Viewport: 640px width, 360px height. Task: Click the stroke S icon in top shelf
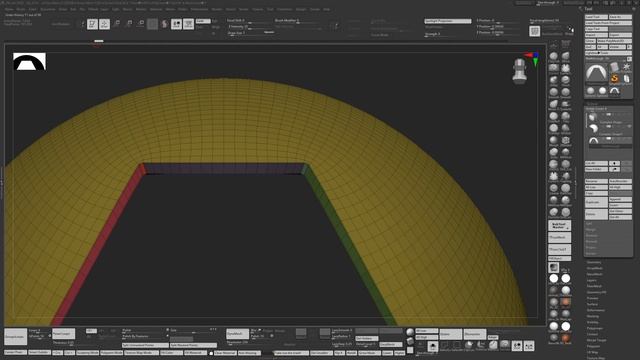pyautogui.click(x=164, y=24)
